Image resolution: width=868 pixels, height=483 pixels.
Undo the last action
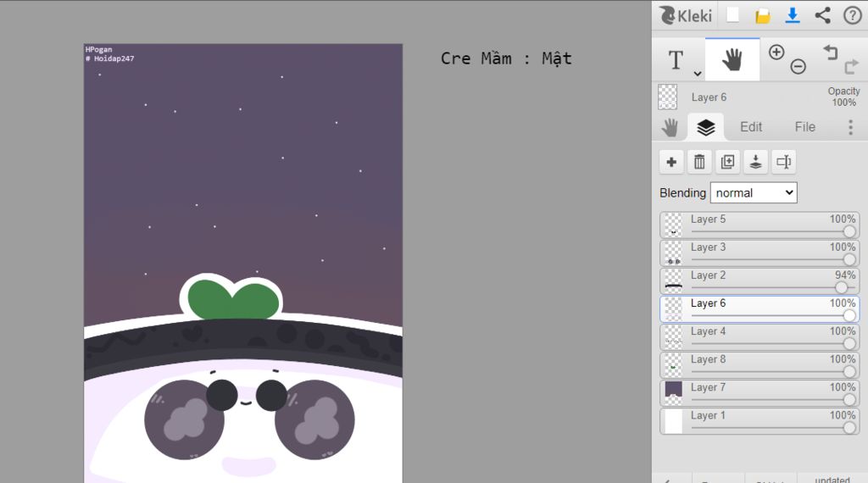coord(831,52)
